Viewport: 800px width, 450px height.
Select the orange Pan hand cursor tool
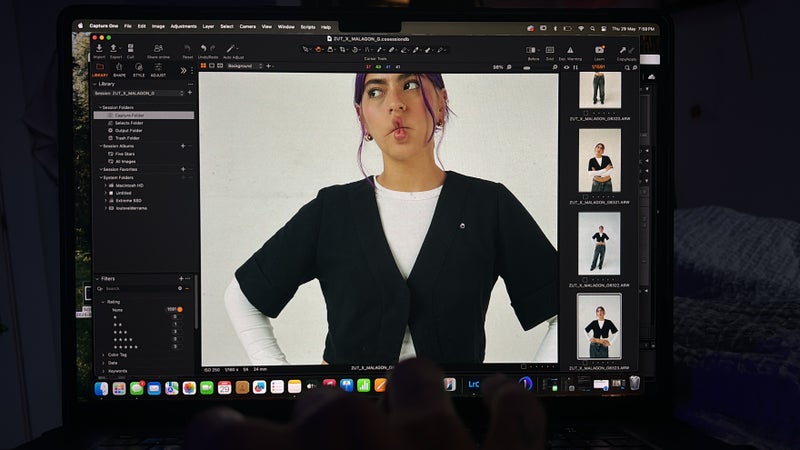(x=318, y=50)
